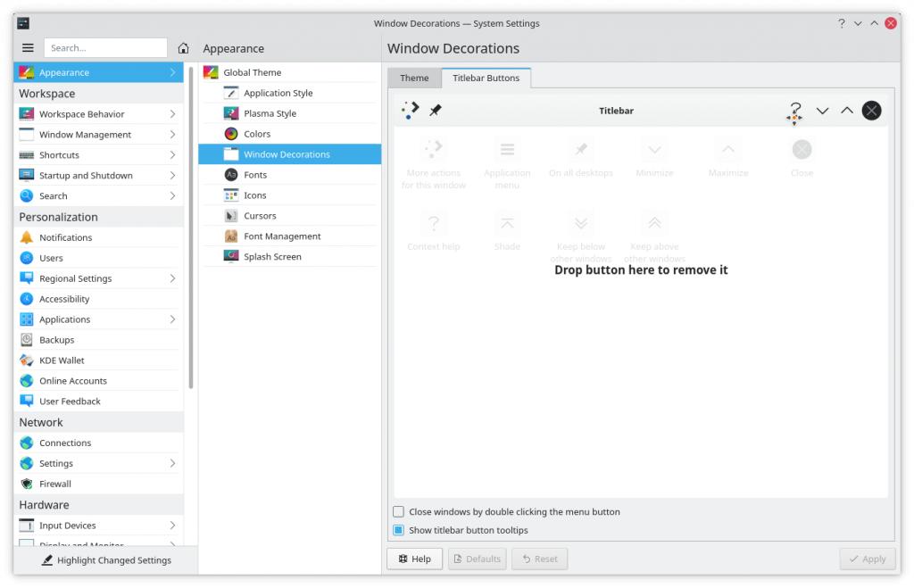Expand Regional Settings submenu arrow
The width and height of the screenshot is (914, 588).
172,278
